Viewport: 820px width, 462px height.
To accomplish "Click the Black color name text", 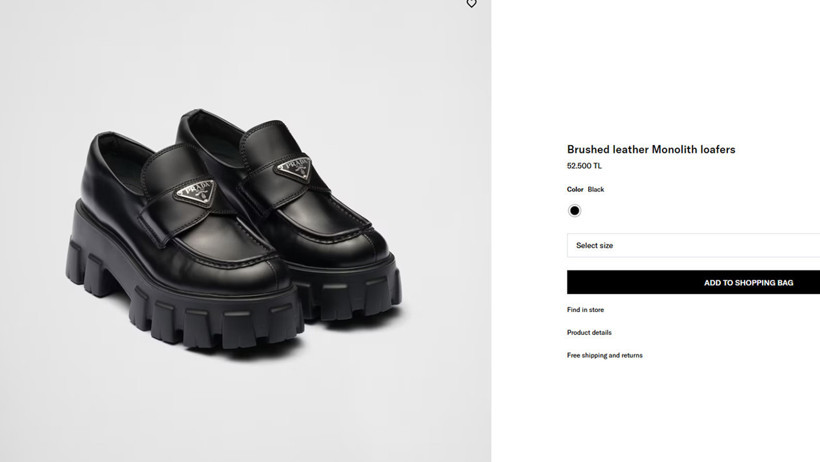I will (x=596, y=190).
